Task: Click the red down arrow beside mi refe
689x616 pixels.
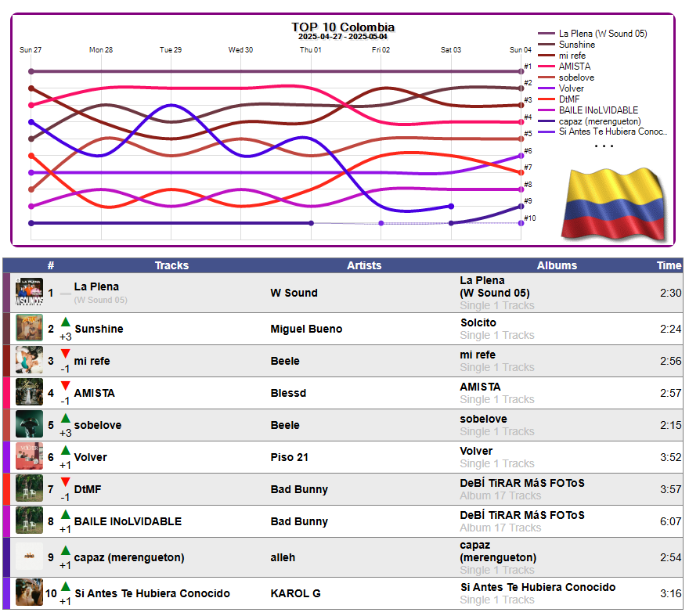Action: coord(66,354)
